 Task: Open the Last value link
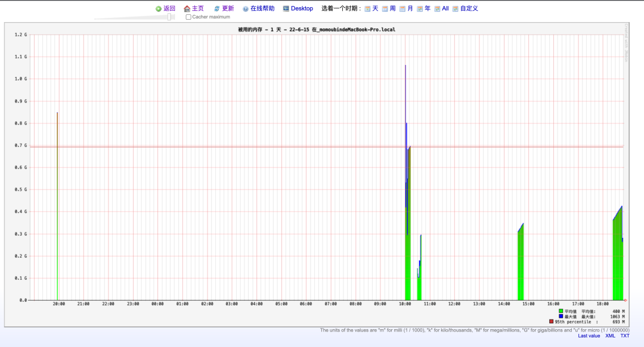(x=589, y=336)
